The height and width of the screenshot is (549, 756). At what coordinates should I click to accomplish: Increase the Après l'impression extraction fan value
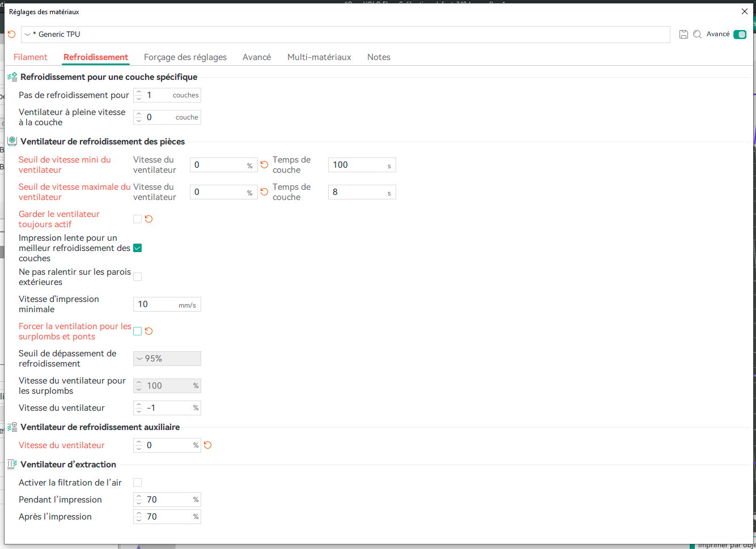click(x=139, y=514)
